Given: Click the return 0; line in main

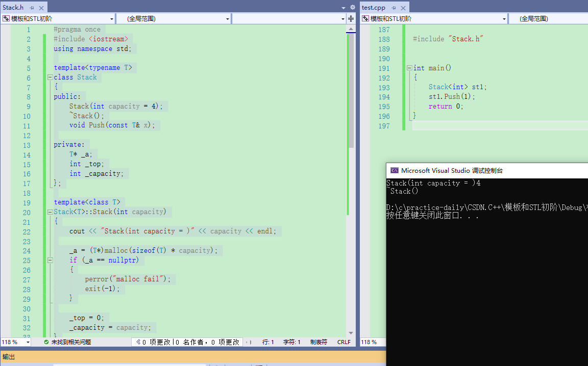Looking at the screenshot, I should coord(446,107).
